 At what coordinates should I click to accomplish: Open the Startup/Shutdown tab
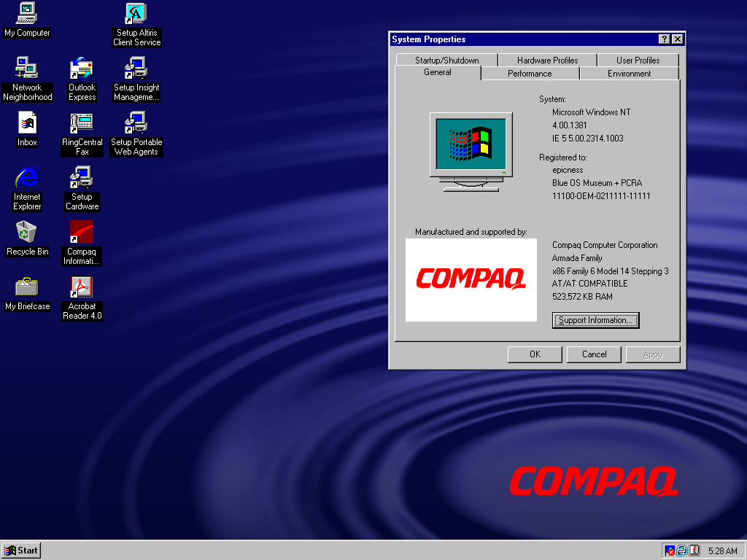[x=446, y=60]
